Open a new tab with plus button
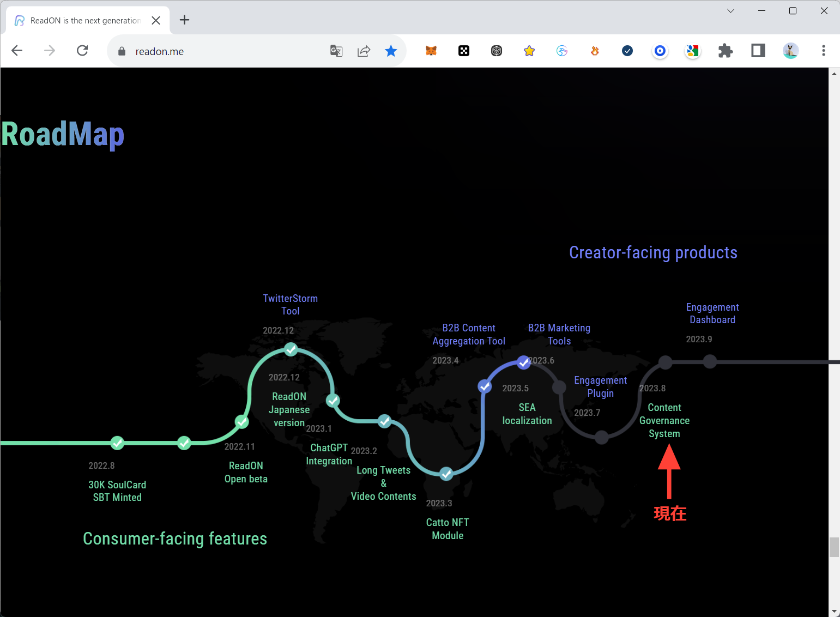 coord(185,20)
